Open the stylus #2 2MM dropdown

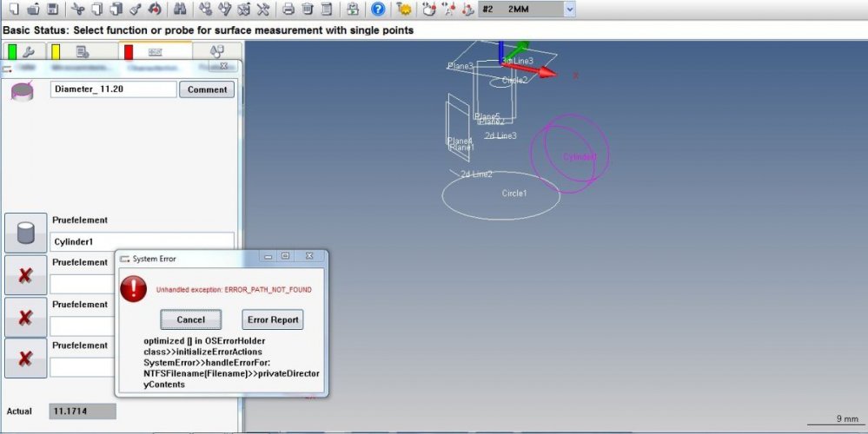[569, 10]
